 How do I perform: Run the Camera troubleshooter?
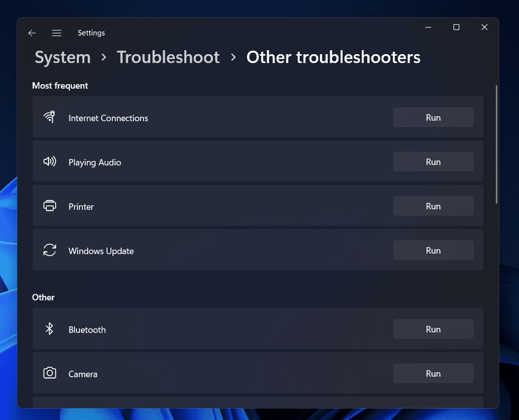coord(433,374)
